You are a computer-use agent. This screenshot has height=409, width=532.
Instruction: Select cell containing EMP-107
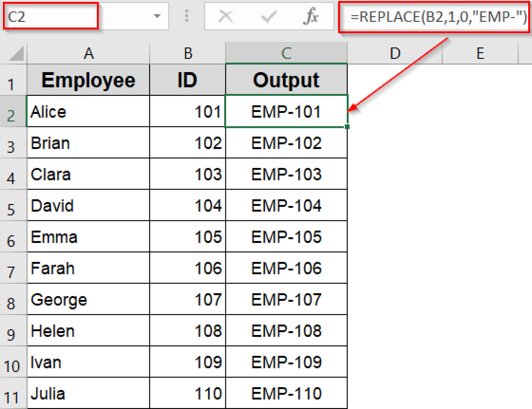click(287, 300)
